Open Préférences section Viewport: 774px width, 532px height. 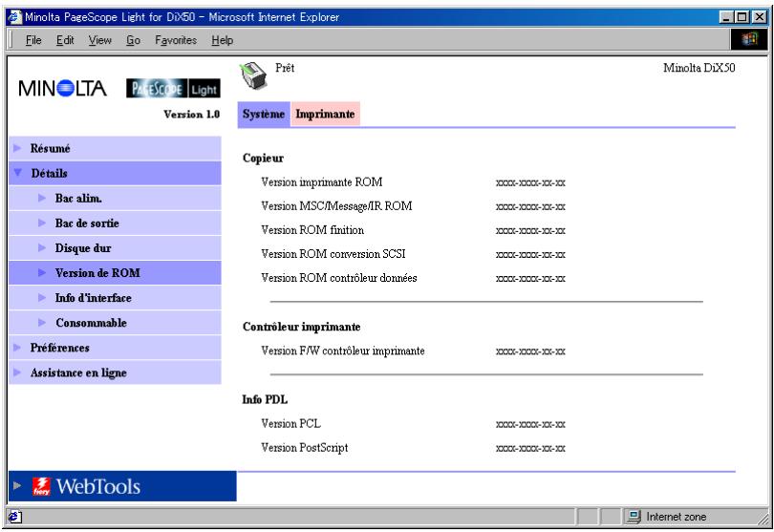115,348
